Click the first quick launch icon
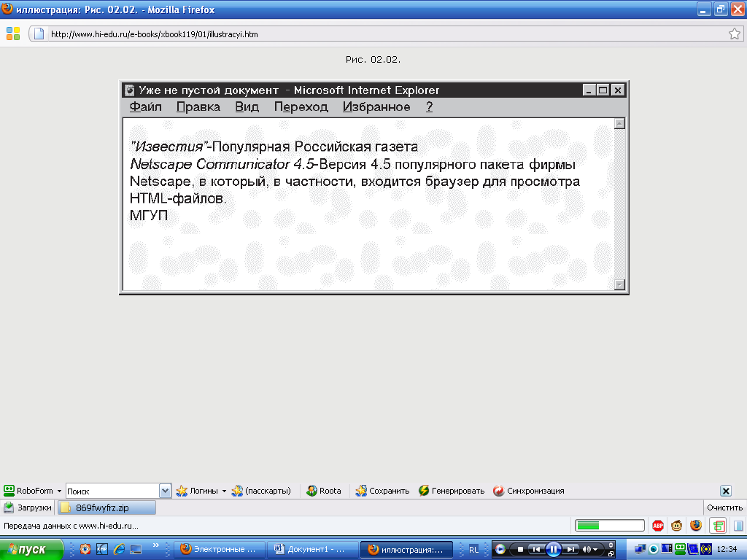Screen dimensions: 747x560 [x=85, y=549]
